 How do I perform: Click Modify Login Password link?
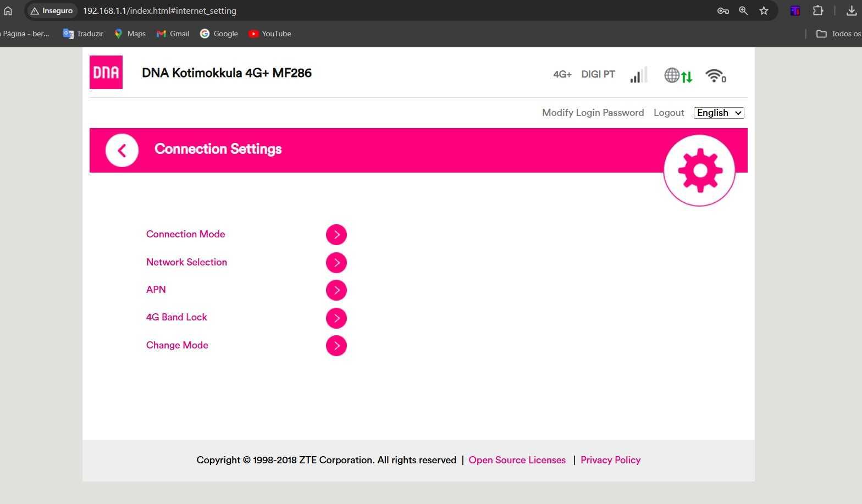pyautogui.click(x=593, y=113)
